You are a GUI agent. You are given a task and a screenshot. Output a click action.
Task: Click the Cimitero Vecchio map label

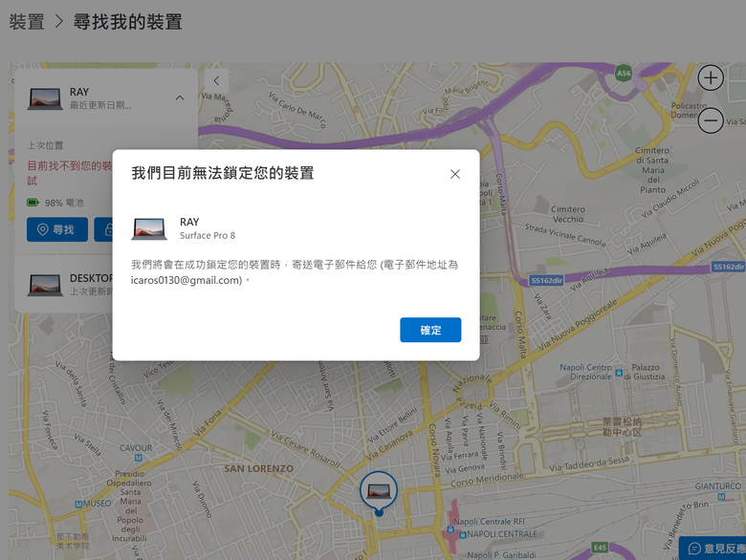click(x=568, y=214)
